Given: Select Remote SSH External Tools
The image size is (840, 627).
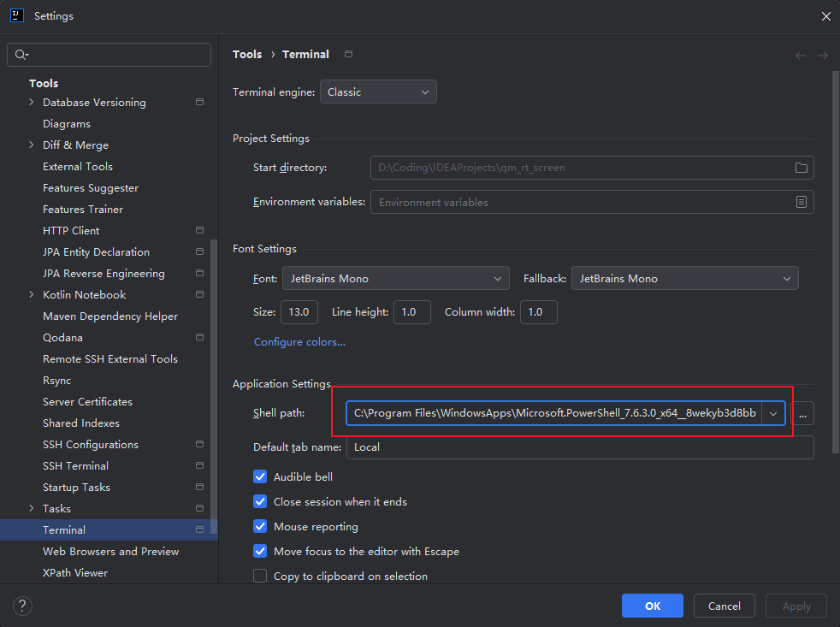Looking at the screenshot, I should (x=110, y=359).
